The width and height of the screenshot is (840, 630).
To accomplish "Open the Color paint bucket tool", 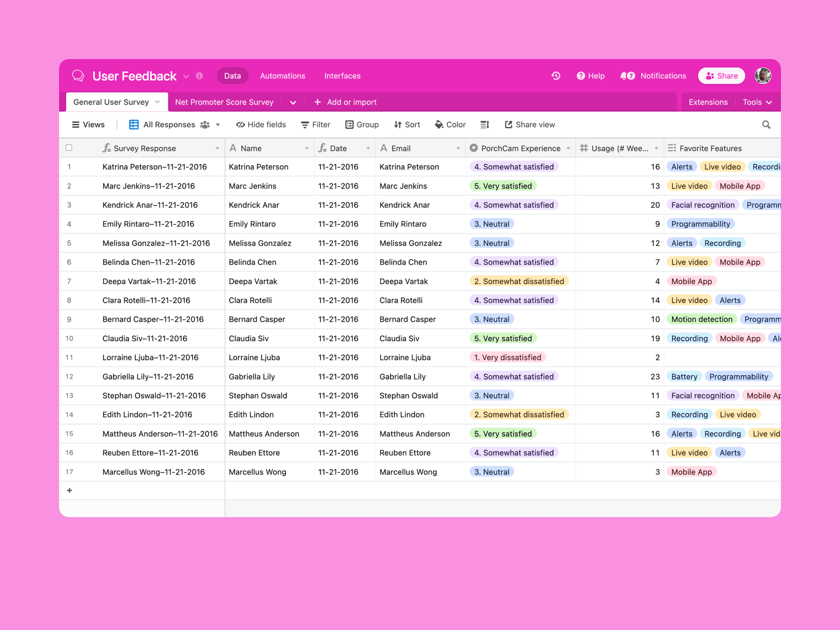I will click(x=450, y=125).
